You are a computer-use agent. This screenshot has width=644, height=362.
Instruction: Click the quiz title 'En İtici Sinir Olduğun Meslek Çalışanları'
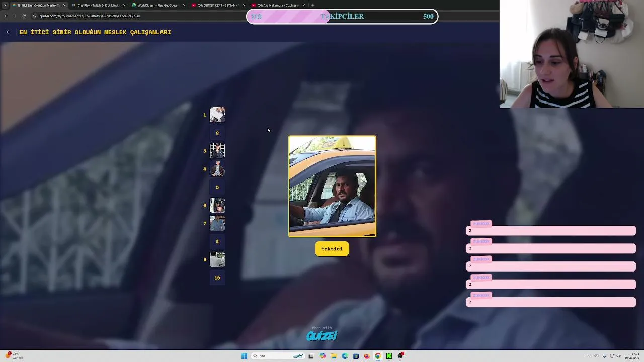pos(95,32)
